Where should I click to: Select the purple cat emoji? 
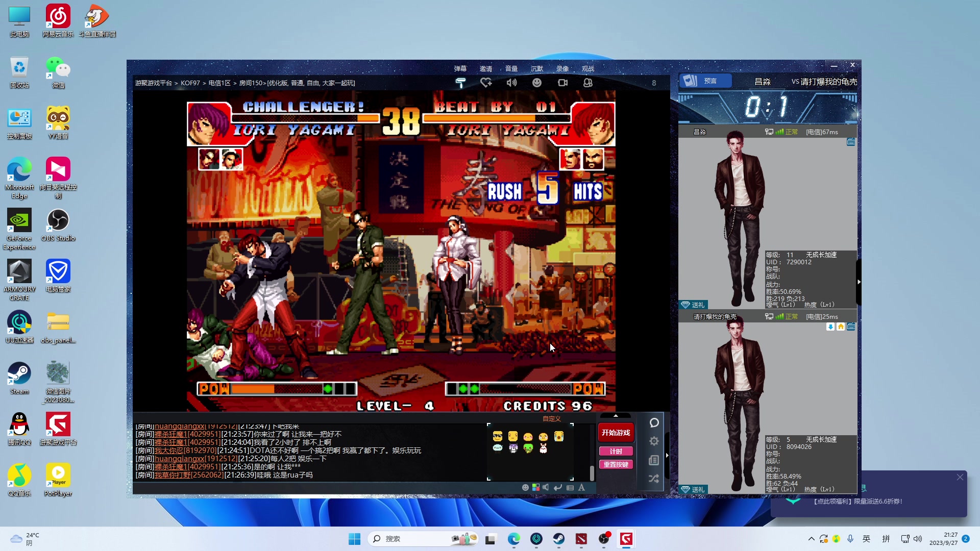(x=513, y=448)
